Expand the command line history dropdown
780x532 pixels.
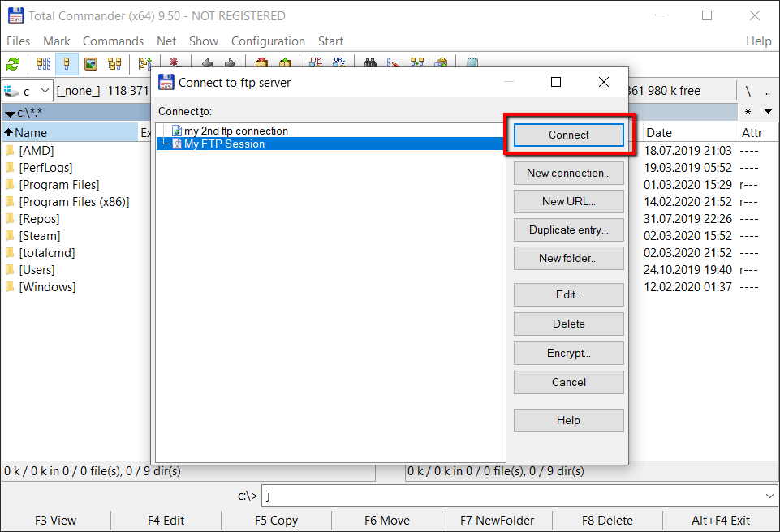pyautogui.click(x=769, y=496)
